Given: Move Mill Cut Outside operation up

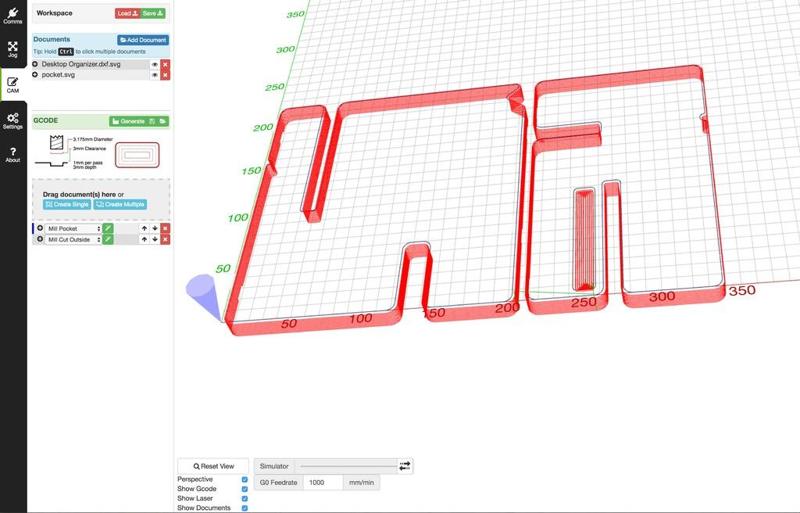Looking at the screenshot, I should [x=144, y=239].
